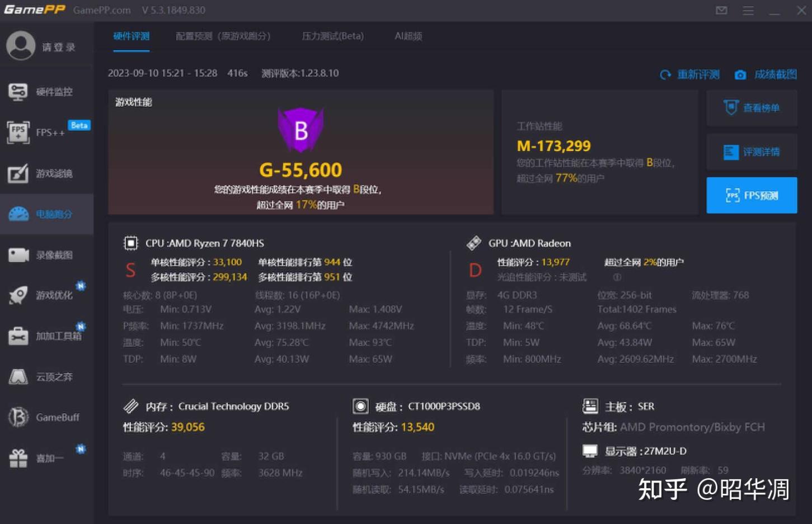Click GPU score 13,977

(555, 262)
